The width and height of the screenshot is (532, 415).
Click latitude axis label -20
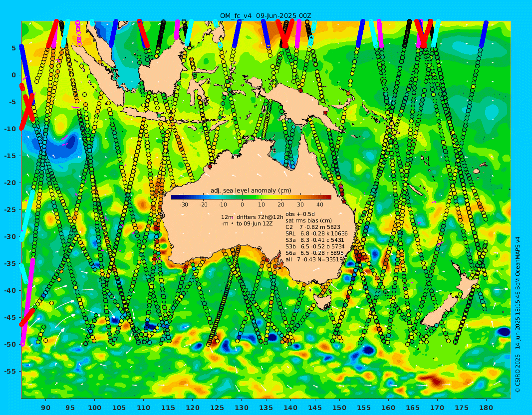point(10,183)
